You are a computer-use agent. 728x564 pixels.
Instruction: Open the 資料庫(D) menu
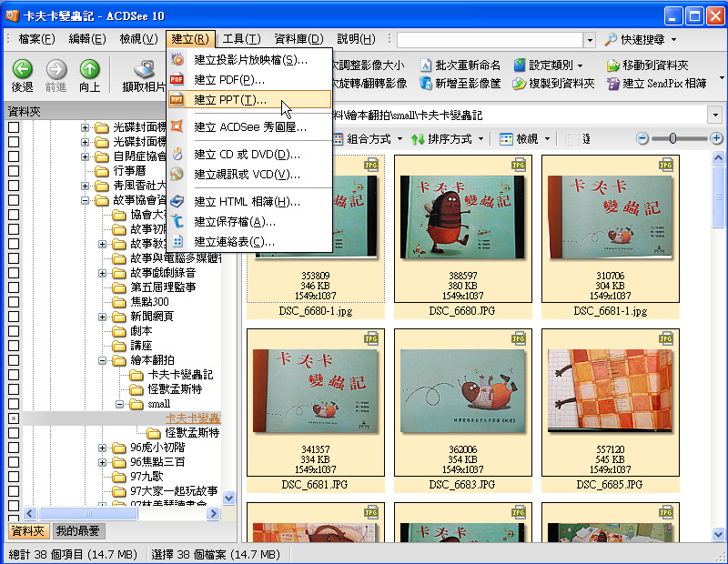coord(298,39)
